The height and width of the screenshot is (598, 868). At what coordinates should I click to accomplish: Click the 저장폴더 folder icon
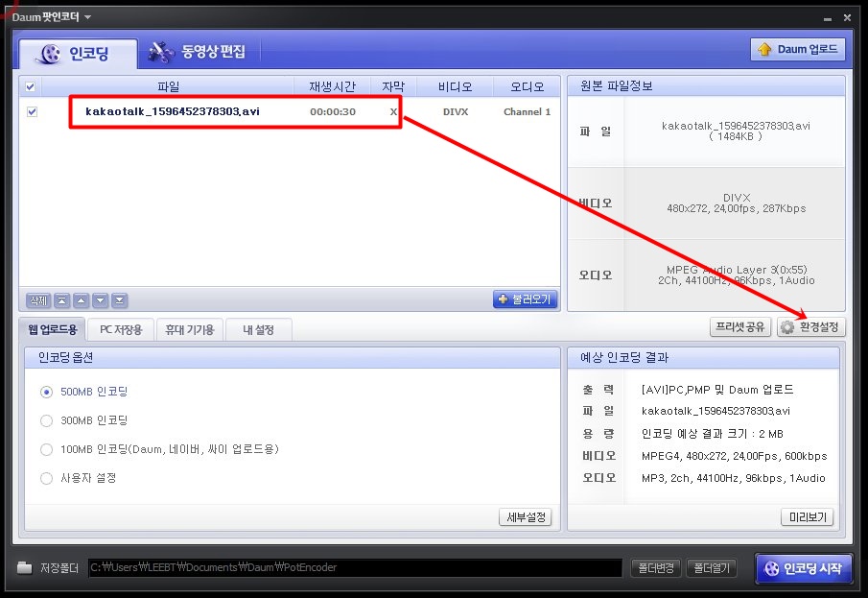tap(24, 567)
